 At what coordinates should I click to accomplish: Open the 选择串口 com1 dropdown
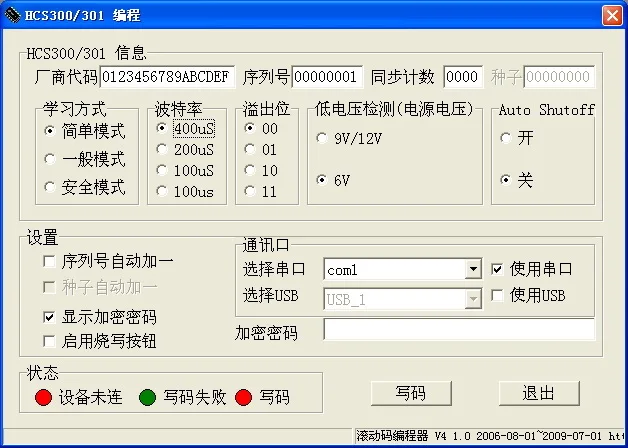point(473,269)
